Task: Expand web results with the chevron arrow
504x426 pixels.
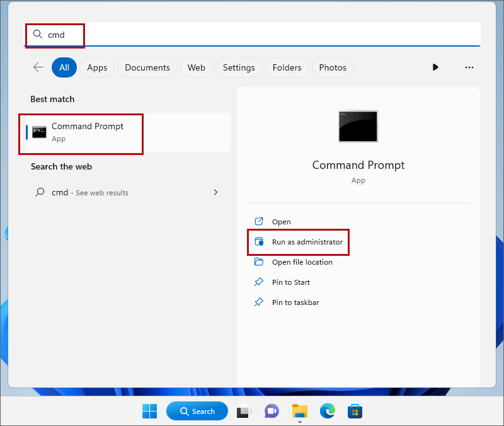Action: pyautogui.click(x=215, y=192)
